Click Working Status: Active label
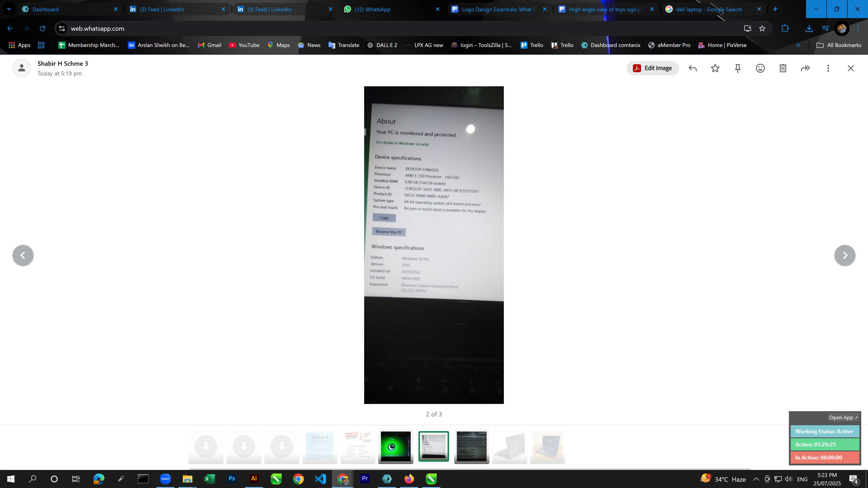The width and height of the screenshot is (868, 488). 824,432
